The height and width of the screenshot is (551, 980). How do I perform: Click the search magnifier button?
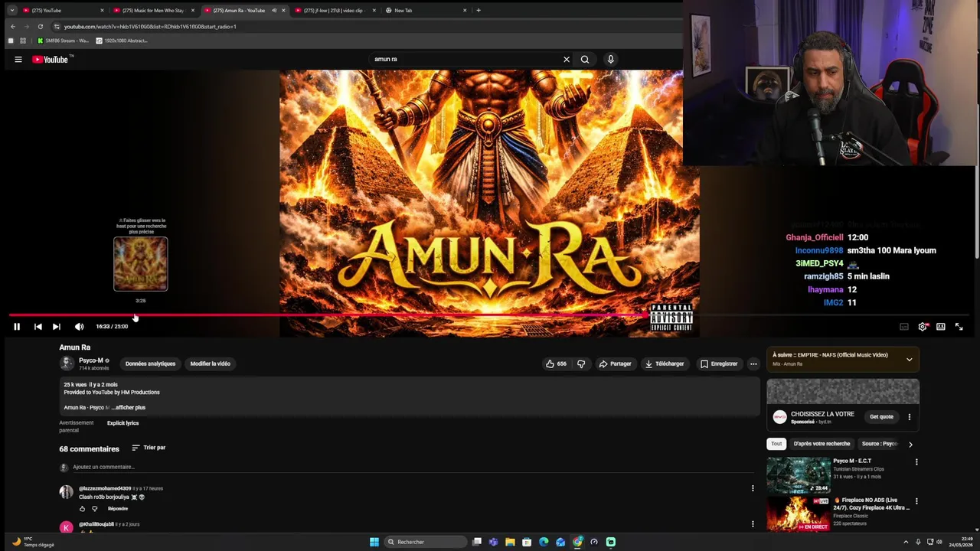click(x=585, y=59)
